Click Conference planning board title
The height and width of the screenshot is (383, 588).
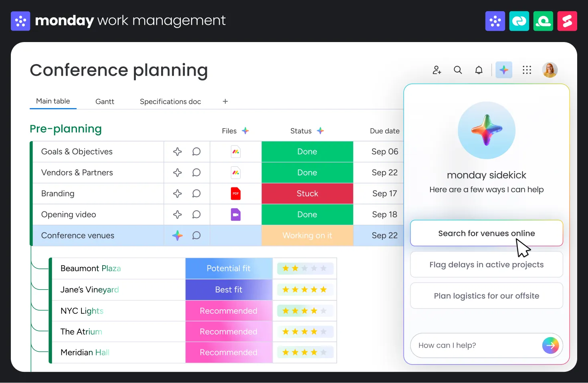(119, 70)
